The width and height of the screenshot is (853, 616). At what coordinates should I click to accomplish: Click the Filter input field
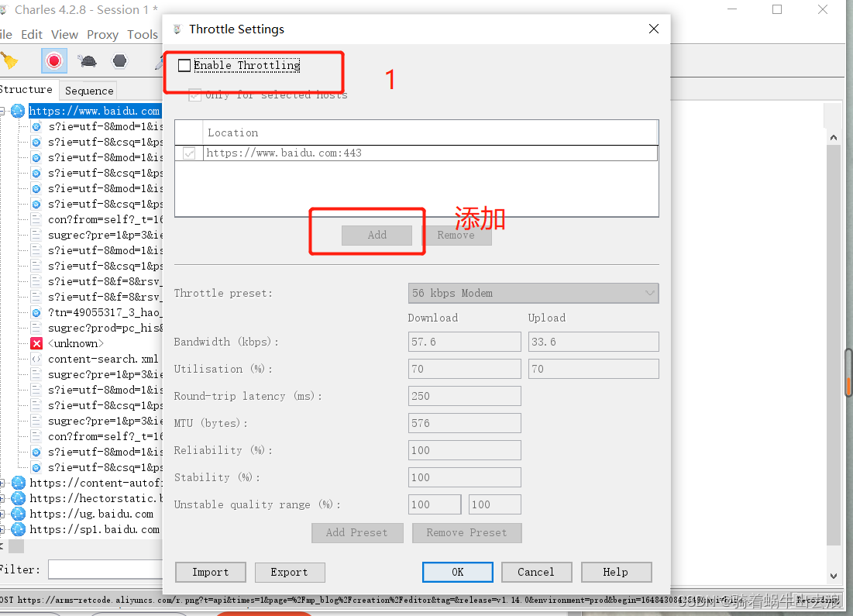[105, 570]
